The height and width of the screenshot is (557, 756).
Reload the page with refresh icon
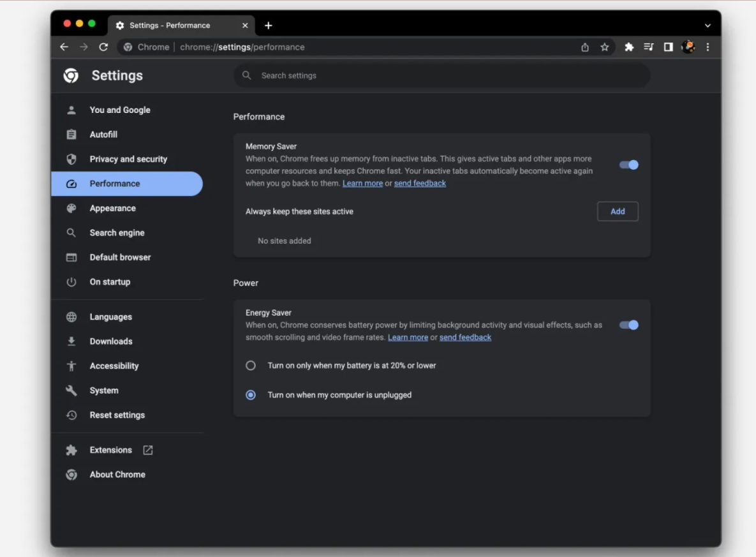(x=103, y=47)
